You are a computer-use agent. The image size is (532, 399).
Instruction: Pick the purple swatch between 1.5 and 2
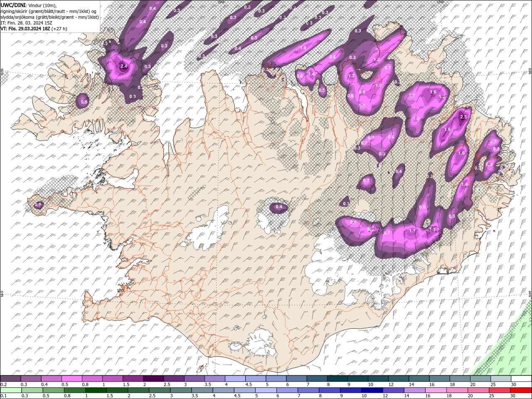pyautogui.click(x=133, y=379)
